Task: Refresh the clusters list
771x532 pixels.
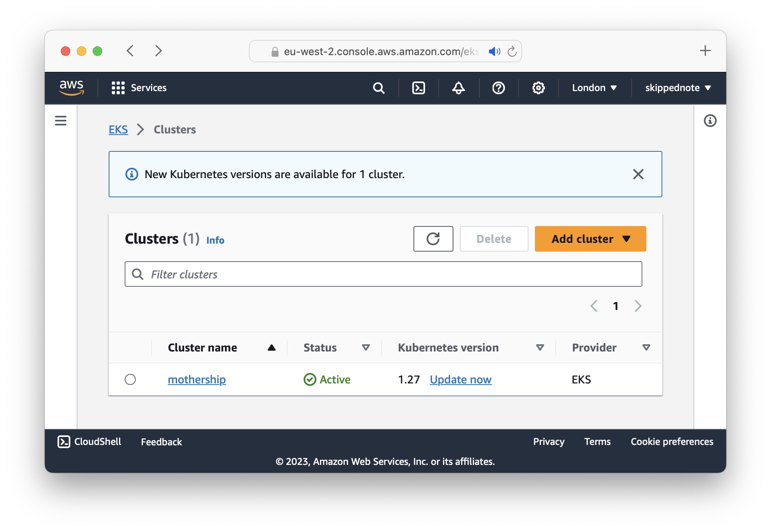Action: 433,239
